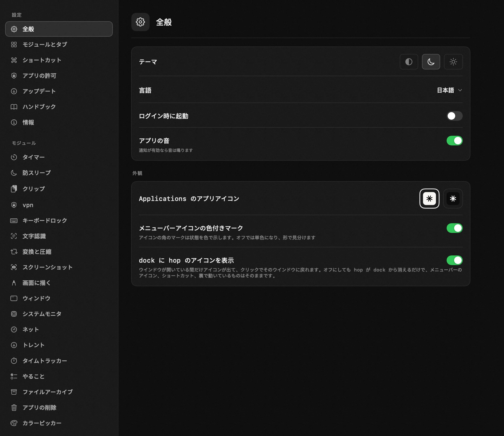Choose the white Applications app icon
504x436 pixels.
coord(429,199)
